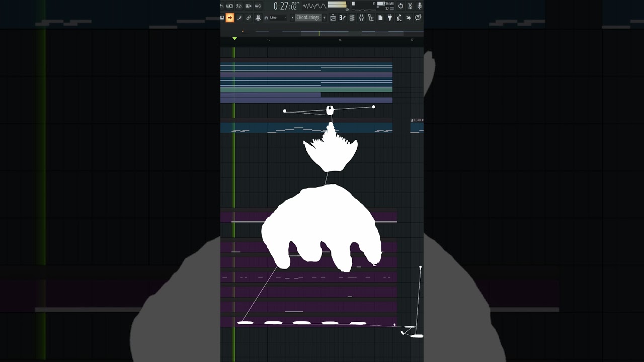The height and width of the screenshot is (362, 644).
Task: Click bar 17 on the timeline ruler
Action: pyautogui.click(x=412, y=40)
